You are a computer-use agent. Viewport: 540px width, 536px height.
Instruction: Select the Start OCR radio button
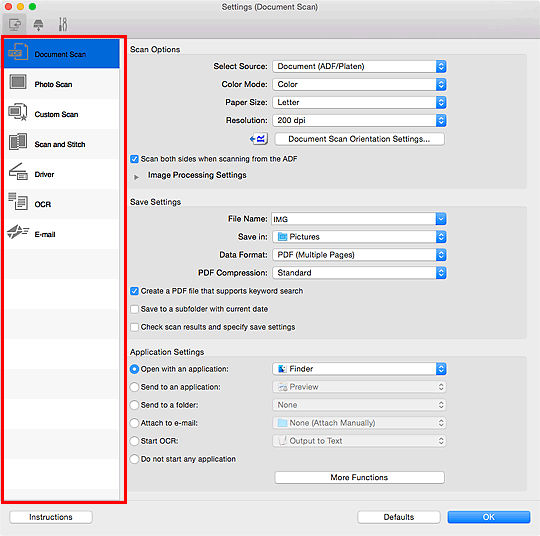click(x=134, y=441)
